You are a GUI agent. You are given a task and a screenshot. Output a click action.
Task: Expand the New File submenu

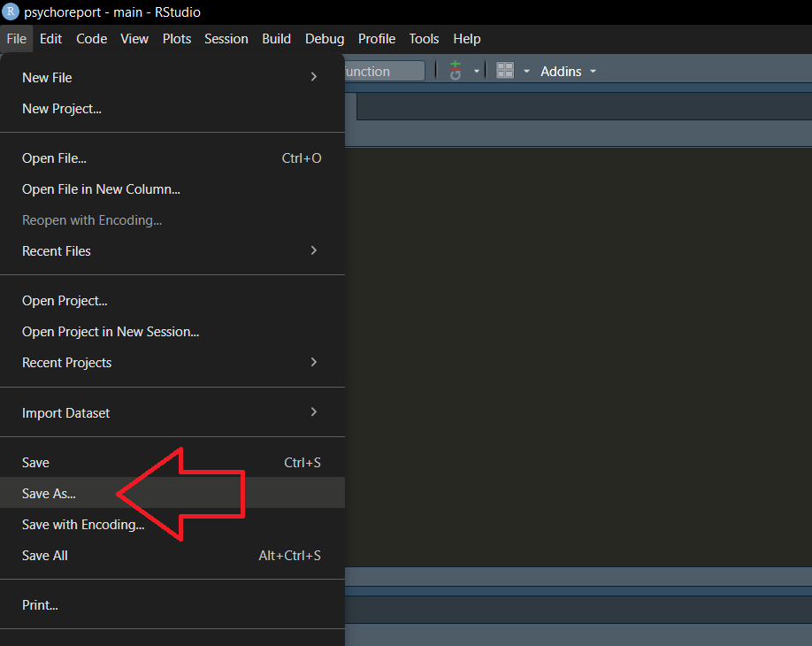tap(172, 78)
